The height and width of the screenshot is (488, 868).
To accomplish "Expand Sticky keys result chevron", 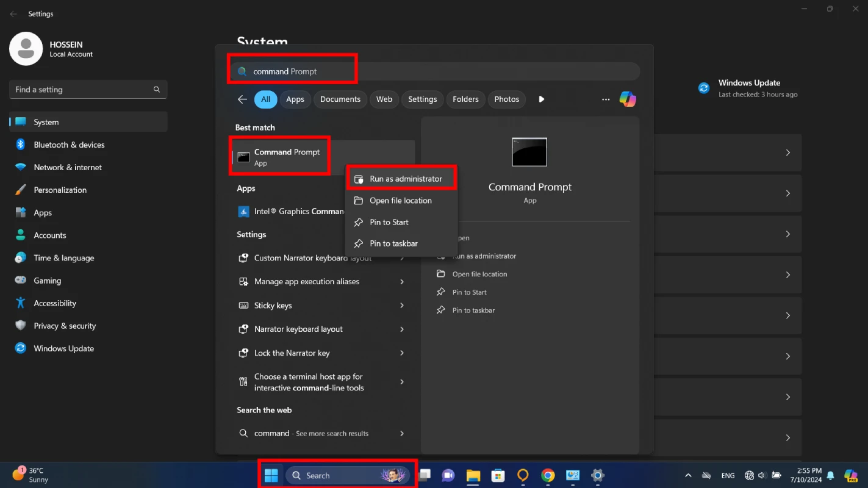I will click(x=402, y=305).
